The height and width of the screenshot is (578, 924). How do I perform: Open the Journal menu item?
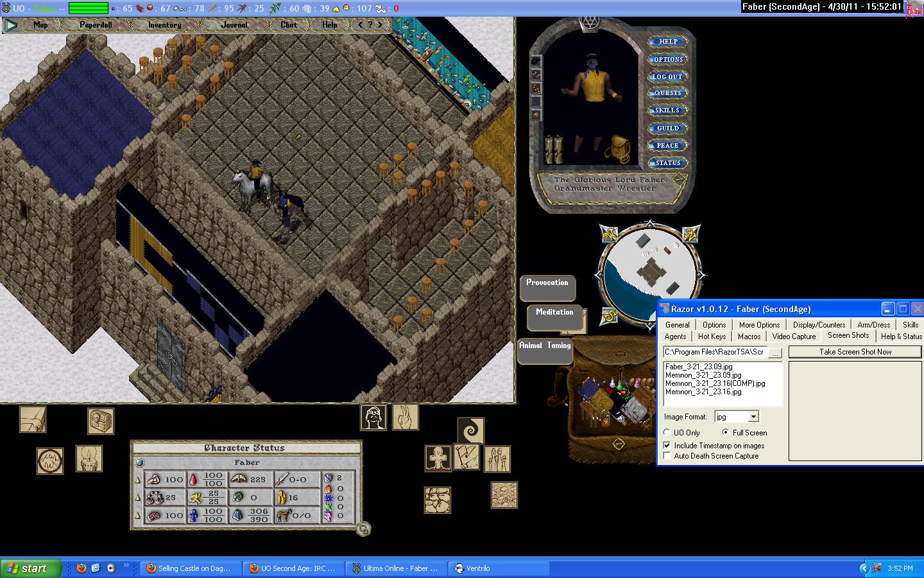tap(234, 25)
